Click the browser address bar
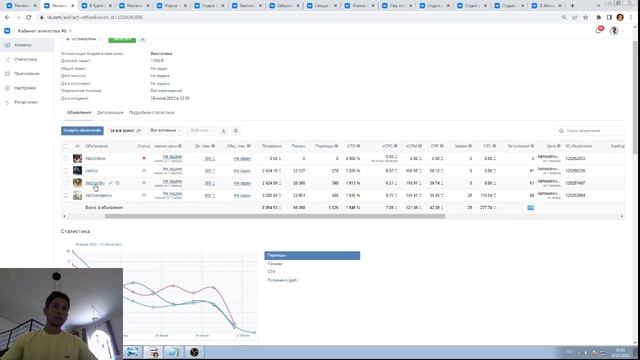The width and height of the screenshot is (640, 360). (298, 18)
